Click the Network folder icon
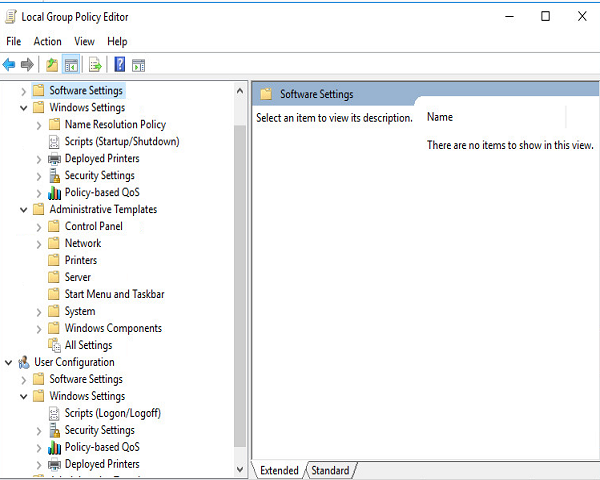The image size is (600, 480). click(x=54, y=243)
